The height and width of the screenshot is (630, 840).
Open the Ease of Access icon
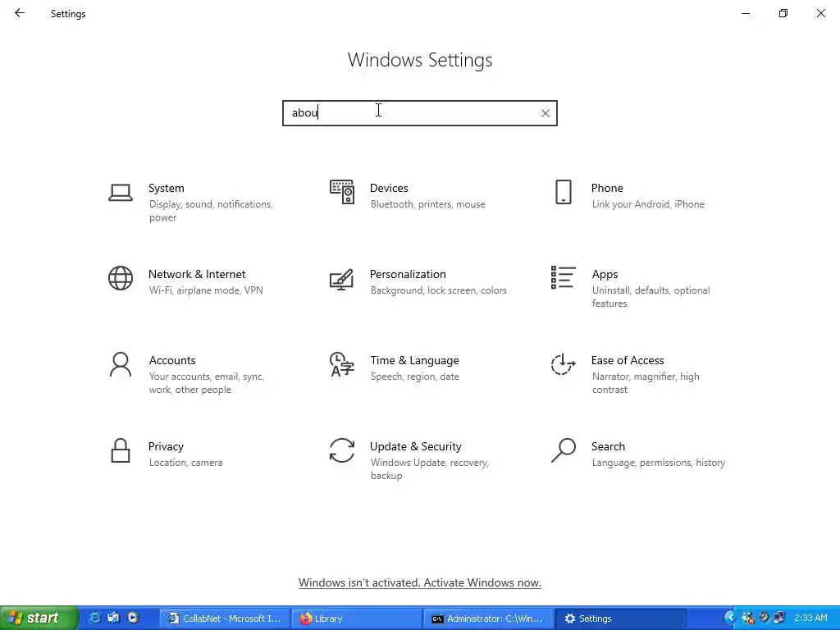563,364
